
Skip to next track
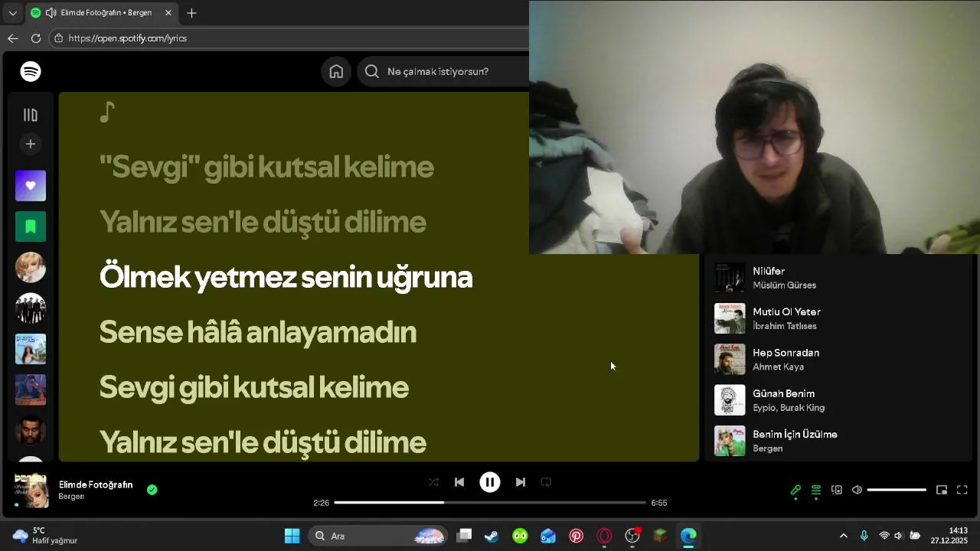click(x=521, y=482)
